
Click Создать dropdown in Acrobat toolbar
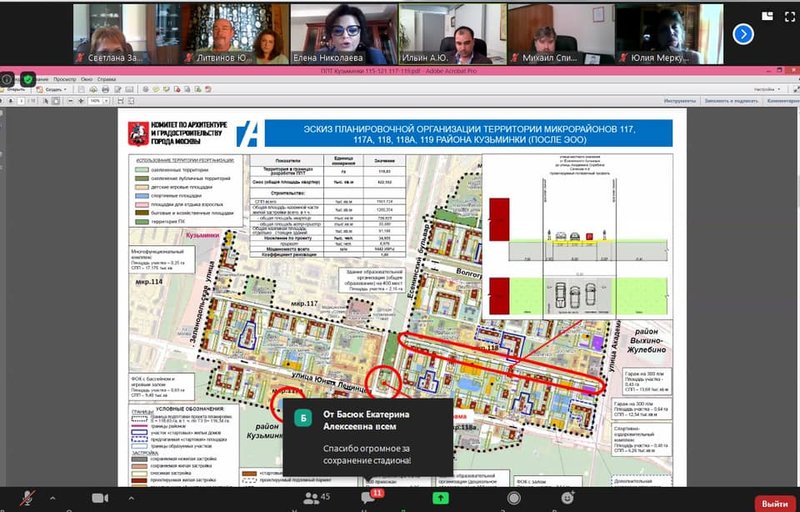(52, 89)
